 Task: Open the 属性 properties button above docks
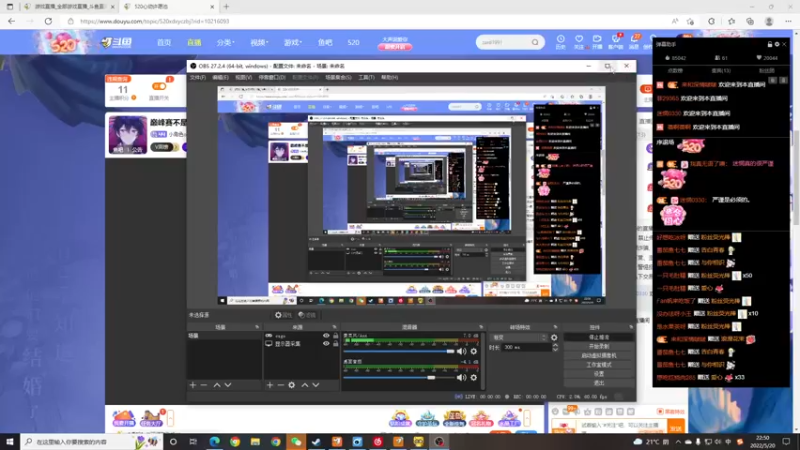click(284, 315)
